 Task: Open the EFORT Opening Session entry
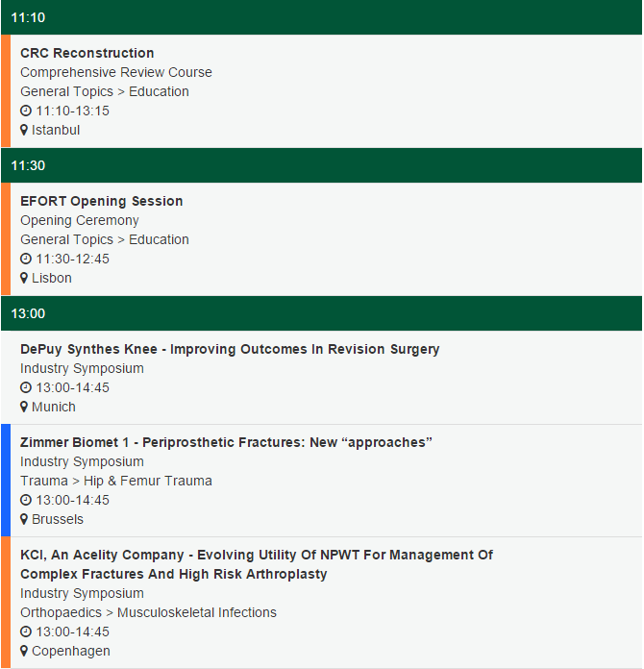coord(102,201)
